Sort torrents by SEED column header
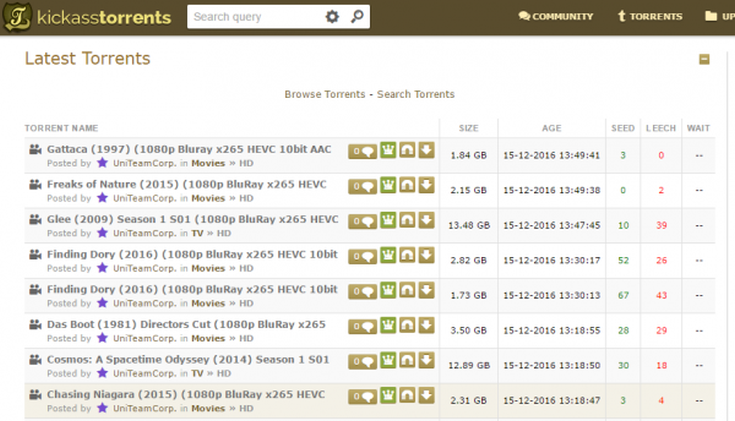The width and height of the screenshot is (735, 421). point(622,128)
